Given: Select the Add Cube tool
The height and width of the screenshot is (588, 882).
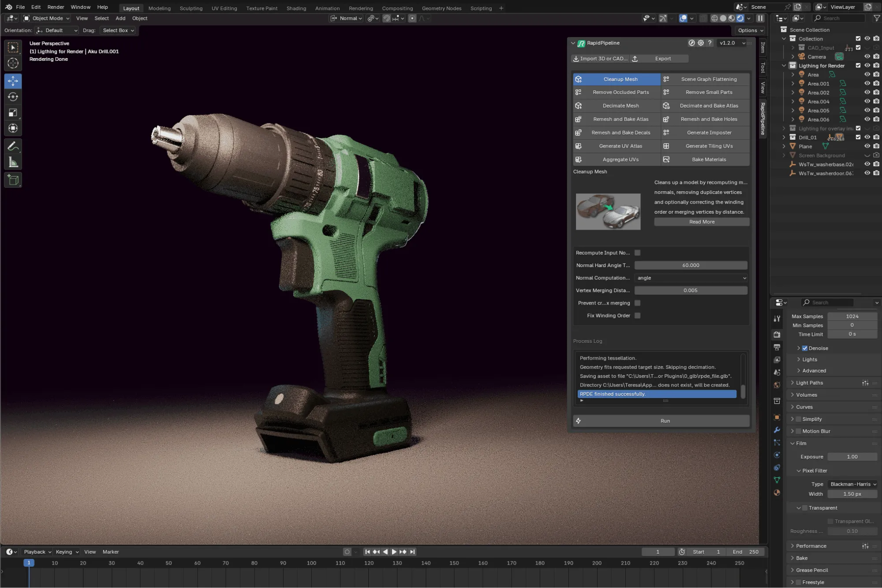Looking at the screenshot, I should click(x=13, y=180).
